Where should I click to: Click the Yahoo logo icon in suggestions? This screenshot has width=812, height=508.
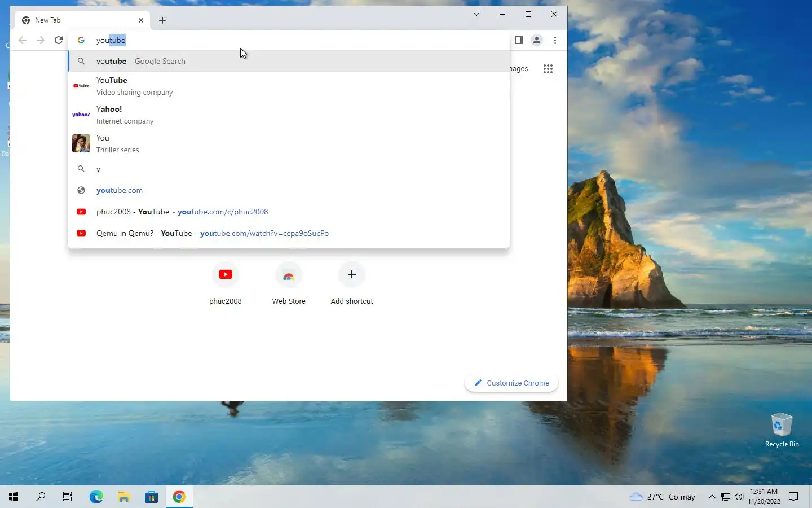pos(81,115)
